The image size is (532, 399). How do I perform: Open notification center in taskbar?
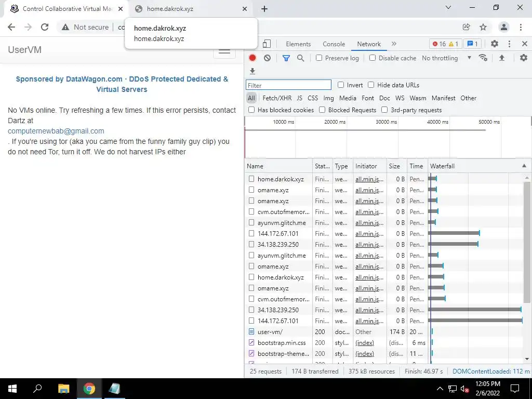[515, 389]
